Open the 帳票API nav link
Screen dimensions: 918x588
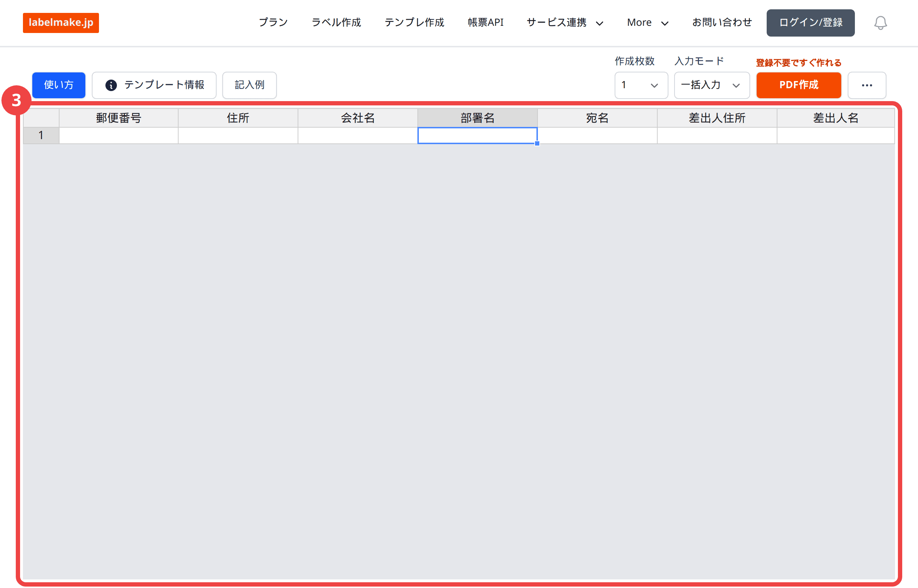[485, 23]
